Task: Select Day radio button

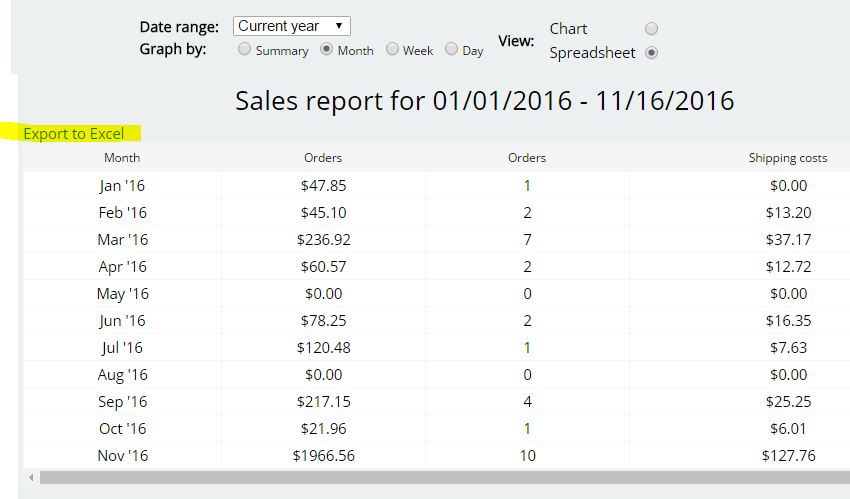Action: click(x=451, y=49)
